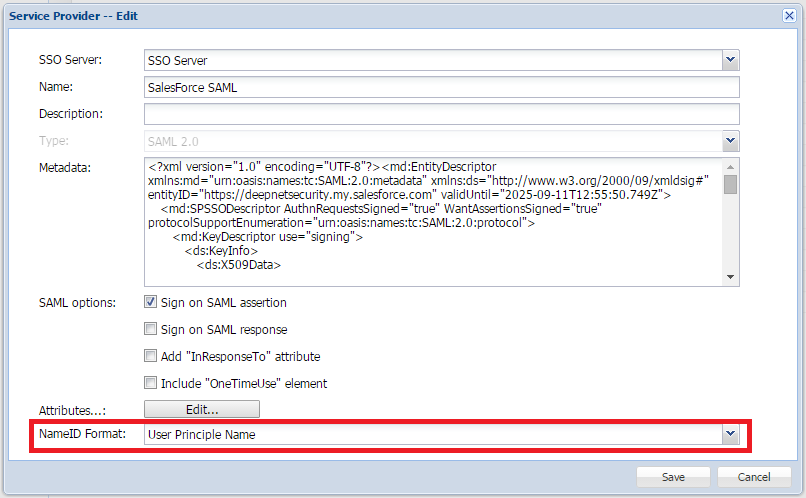The image size is (806, 498).
Task: Toggle Include "OneTimeUse" element checkbox
Action: (x=151, y=383)
